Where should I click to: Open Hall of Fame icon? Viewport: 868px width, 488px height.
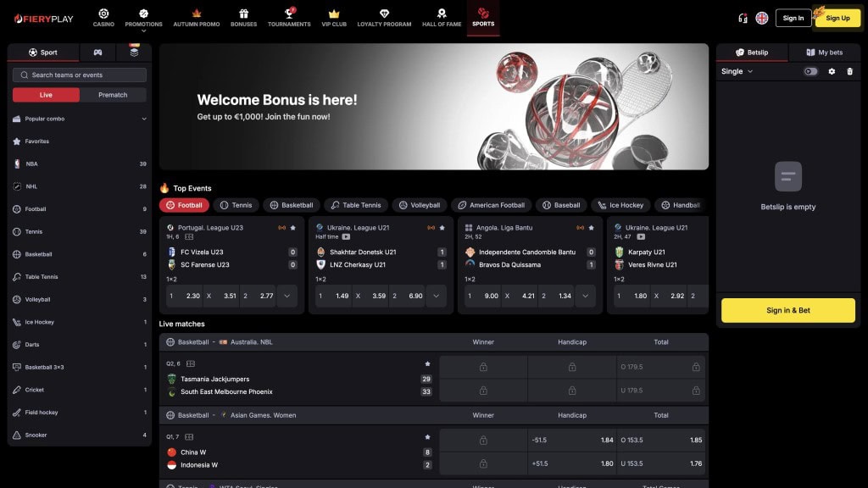[x=441, y=14]
